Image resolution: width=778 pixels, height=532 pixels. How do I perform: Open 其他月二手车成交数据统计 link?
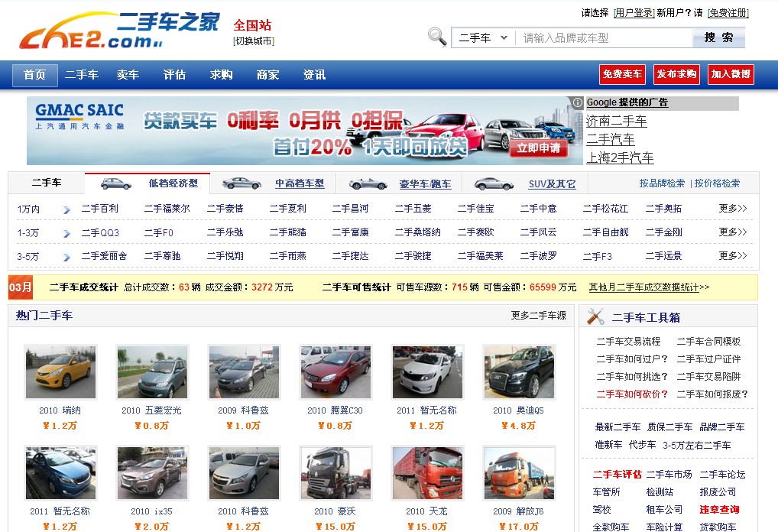click(649, 287)
